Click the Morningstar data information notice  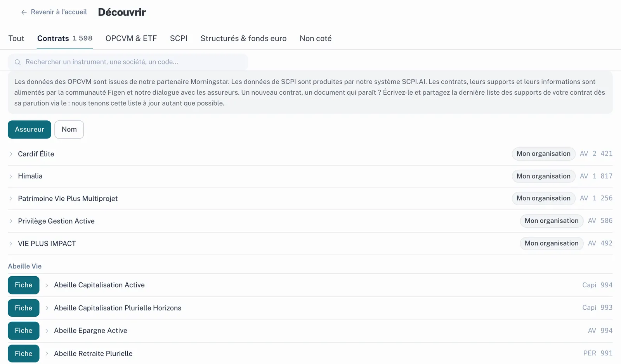coord(310,92)
